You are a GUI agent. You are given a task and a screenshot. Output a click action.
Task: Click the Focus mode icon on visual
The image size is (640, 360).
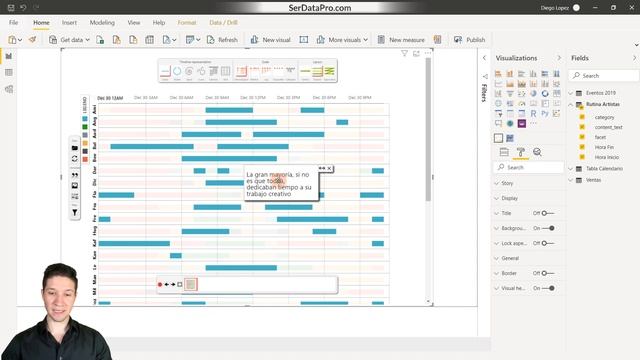(416, 53)
